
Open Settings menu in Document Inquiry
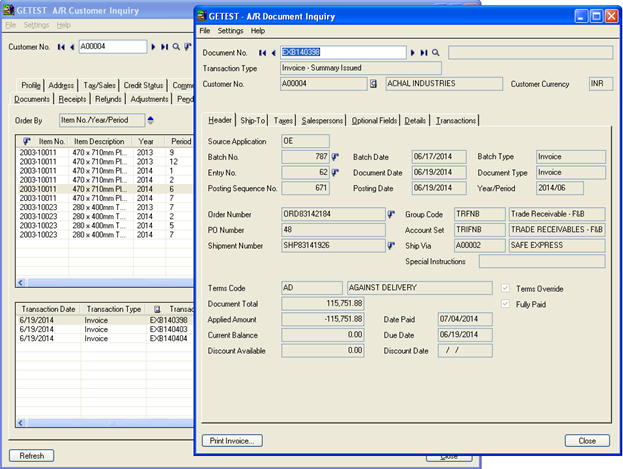pos(230,31)
